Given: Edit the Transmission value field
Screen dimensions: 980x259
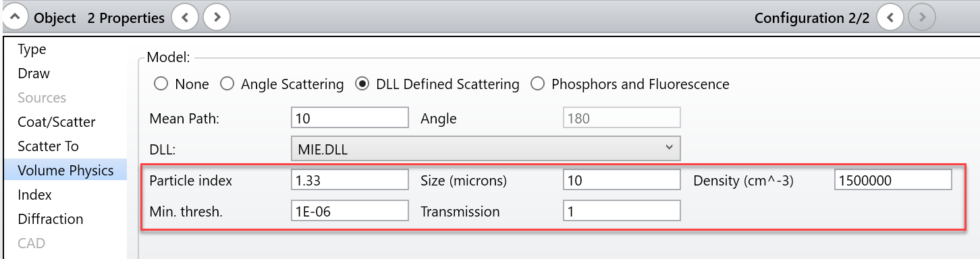Looking at the screenshot, I should tap(622, 211).
